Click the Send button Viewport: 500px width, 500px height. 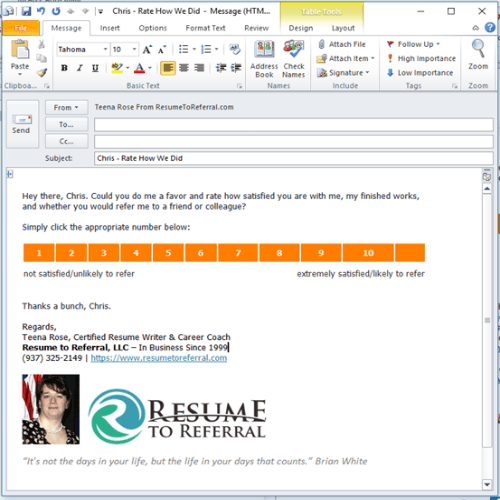click(22, 124)
